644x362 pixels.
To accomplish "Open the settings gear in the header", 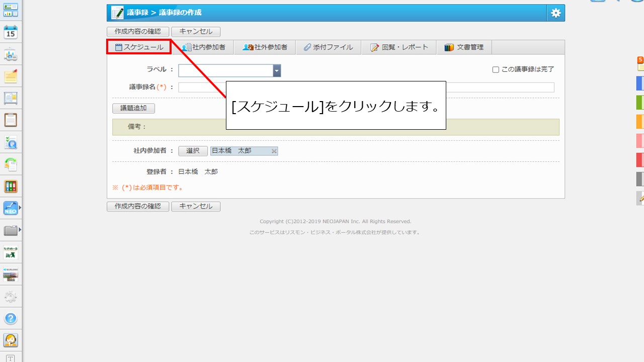I will click(555, 13).
